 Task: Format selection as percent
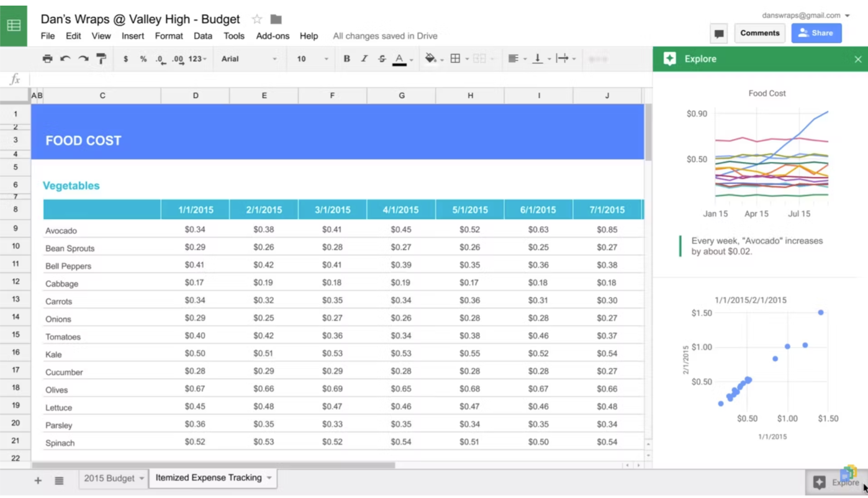[x=143, y=58]
